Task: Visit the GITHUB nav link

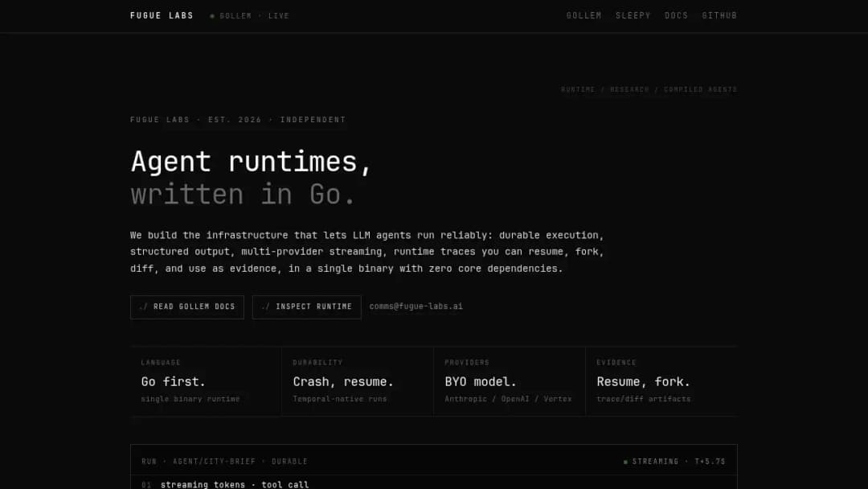Action: (719, 15)
